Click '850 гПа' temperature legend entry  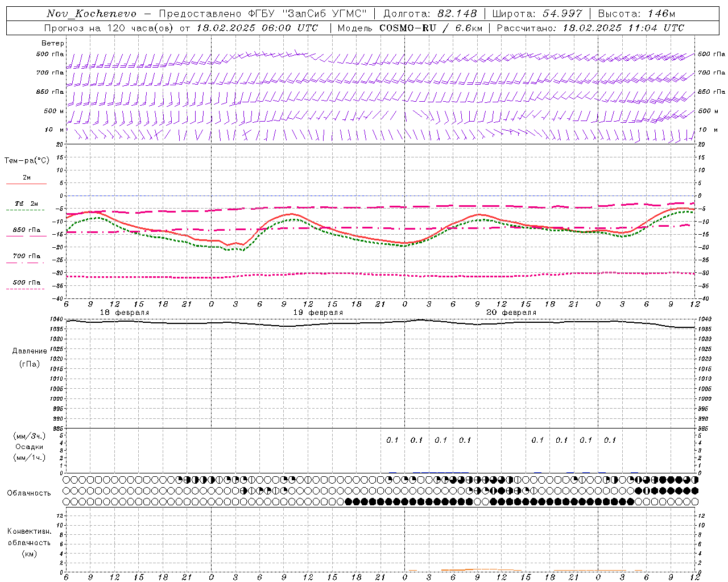[x=27, y=230]
